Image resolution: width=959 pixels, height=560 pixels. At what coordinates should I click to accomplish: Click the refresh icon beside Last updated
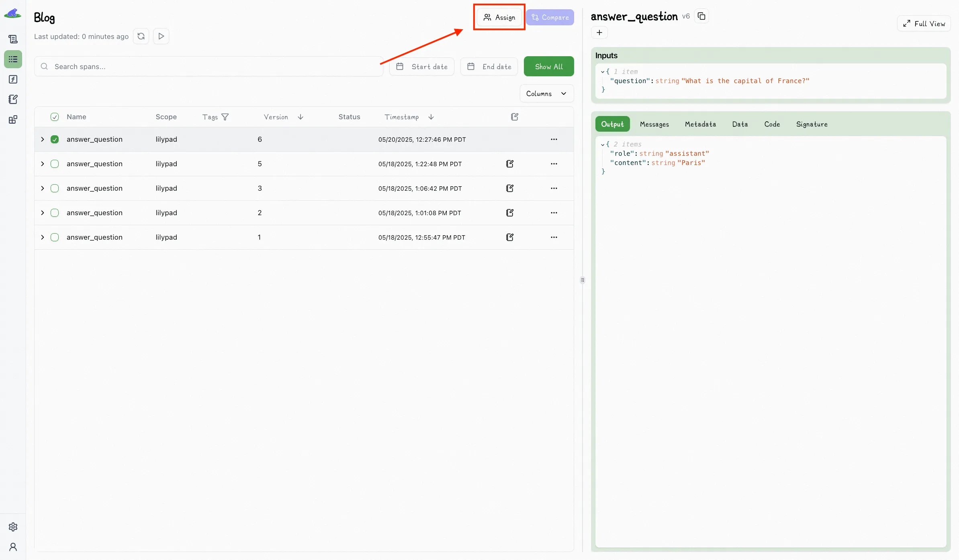pos(141,36)
